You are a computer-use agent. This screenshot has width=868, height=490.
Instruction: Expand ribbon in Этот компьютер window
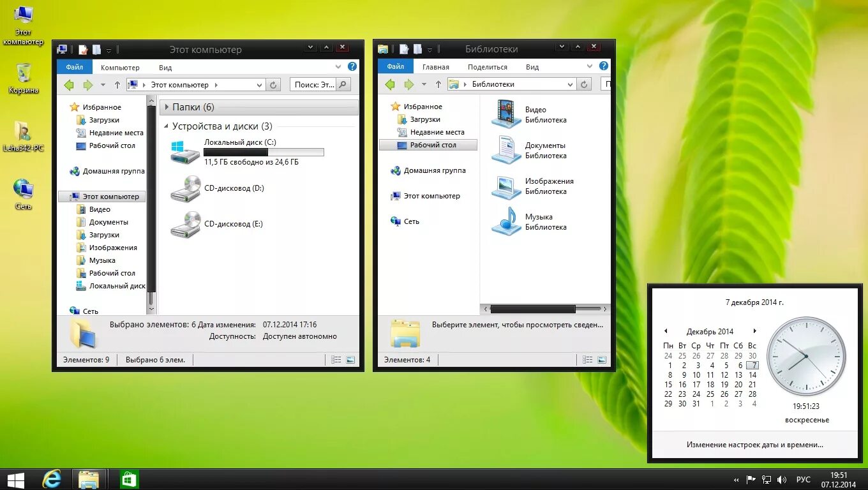(338, 66)
